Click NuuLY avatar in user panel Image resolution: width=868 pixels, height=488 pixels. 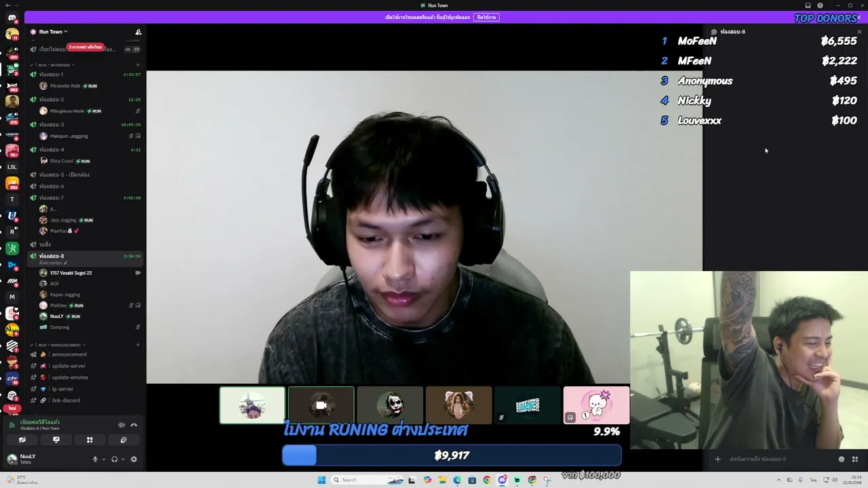(x=12, y=459)
